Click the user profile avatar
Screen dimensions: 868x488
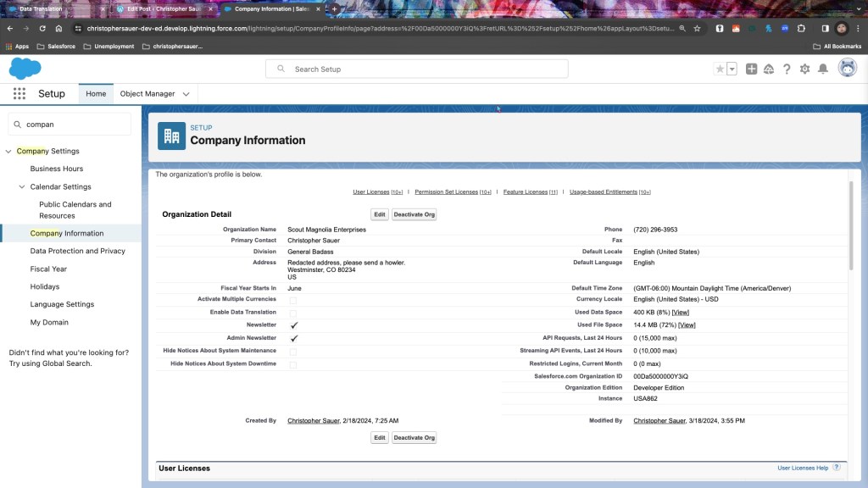pos(847,69)
